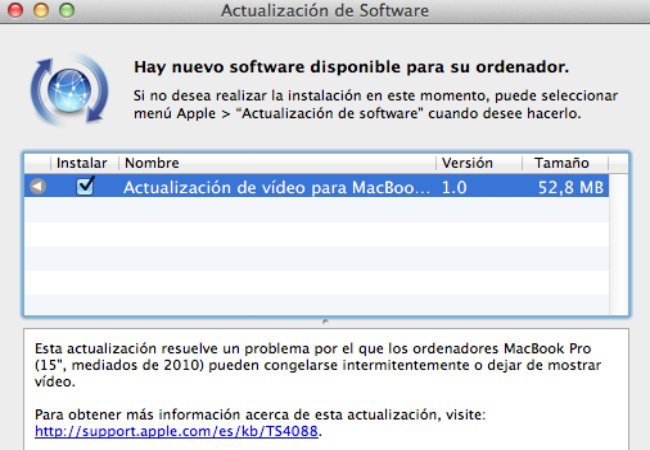Minimize window with the yellow button

pos(44,11)
